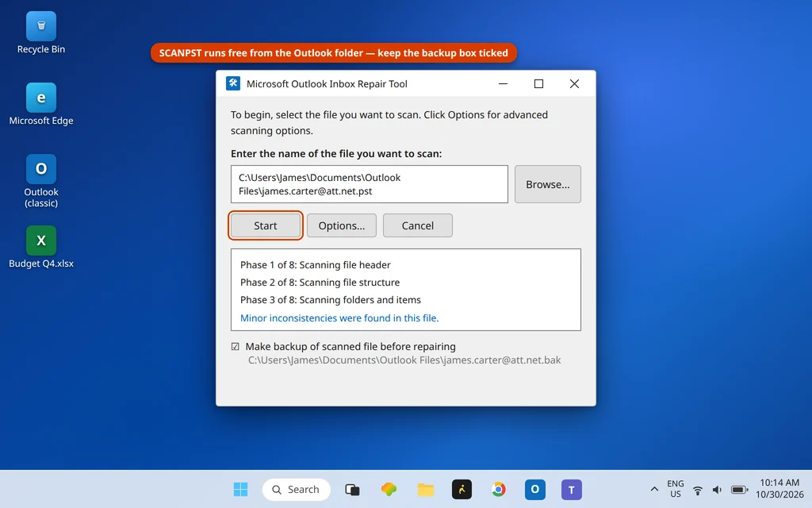Select the Phase 1 of 8 scanning line
812x508 pixels.
[316, 265]
